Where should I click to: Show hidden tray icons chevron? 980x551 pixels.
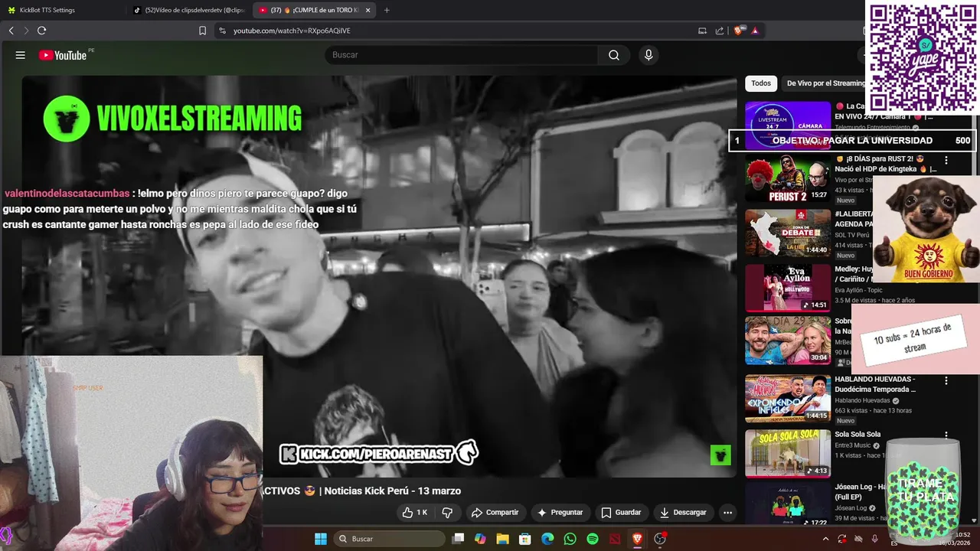tap(825, 539)
